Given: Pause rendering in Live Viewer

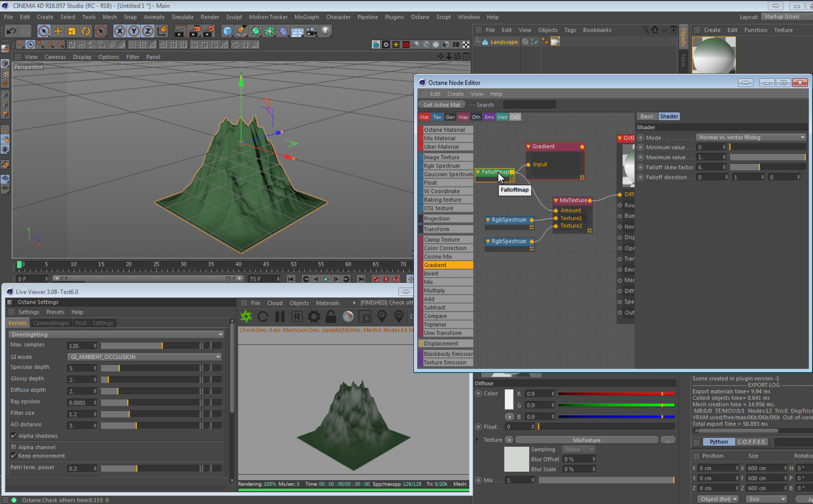Looking at the screenshot, I should point(280,316).
